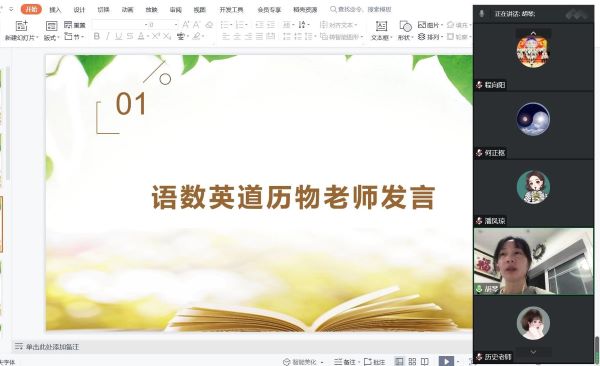Click the Reset (重置) button
This screenshot has width=600, height=366.
(75, 25)
